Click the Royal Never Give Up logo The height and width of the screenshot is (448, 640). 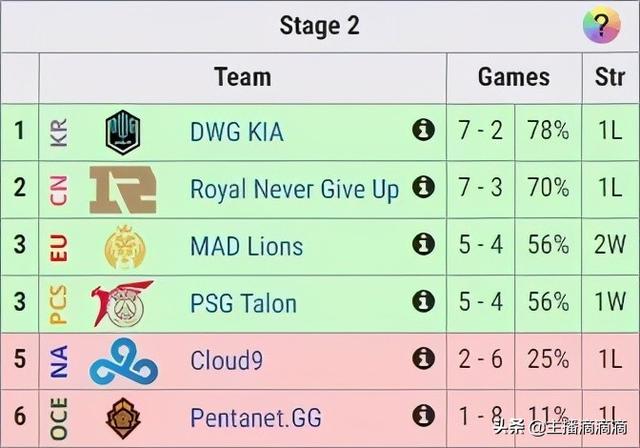click(123, 189)
